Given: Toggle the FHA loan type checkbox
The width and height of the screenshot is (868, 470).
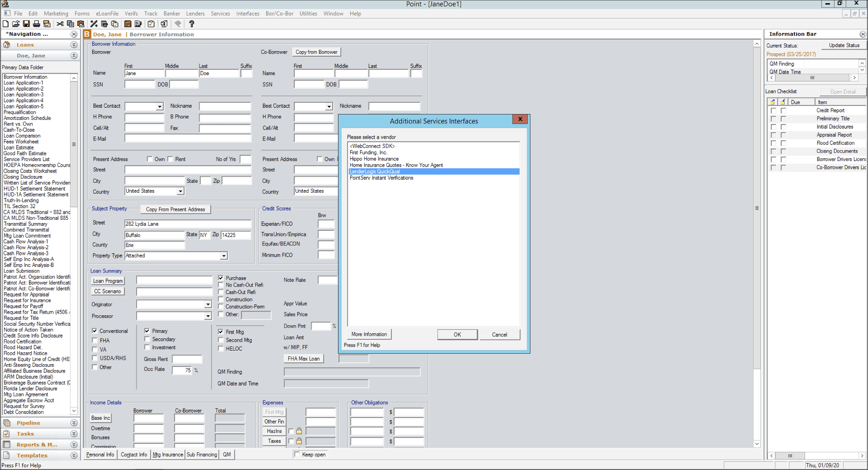Looking at the screenshot, I should (x=94, y=340).
